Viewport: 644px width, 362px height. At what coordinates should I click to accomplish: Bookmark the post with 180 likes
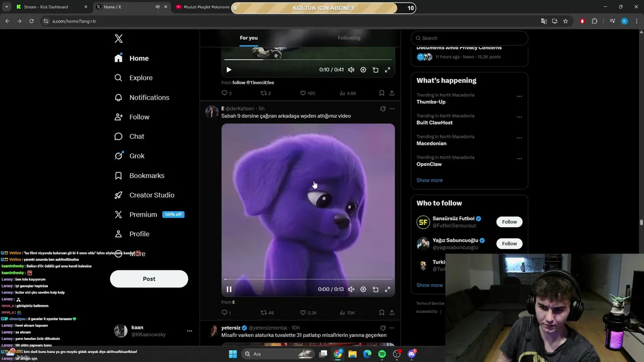point(382,93)
